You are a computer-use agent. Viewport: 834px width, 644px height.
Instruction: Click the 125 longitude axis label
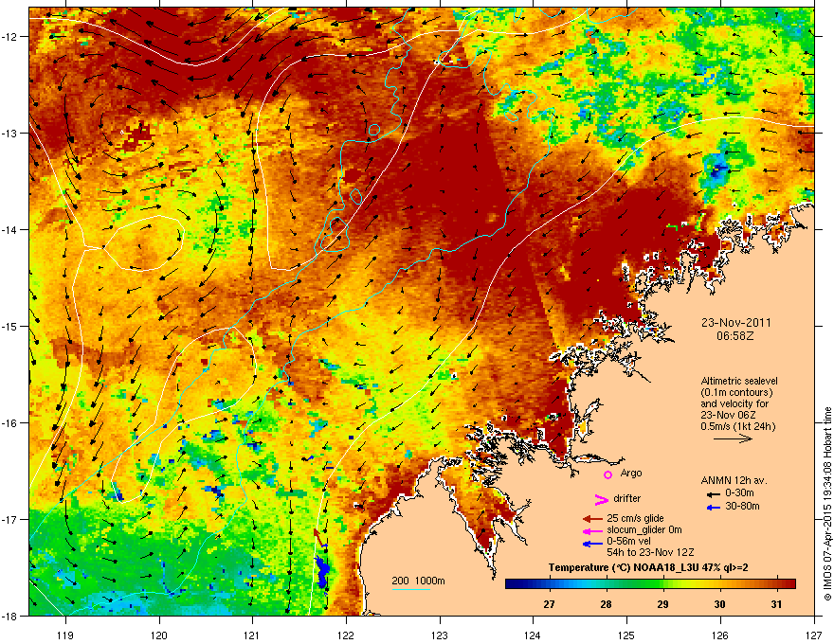click(626, 635)
